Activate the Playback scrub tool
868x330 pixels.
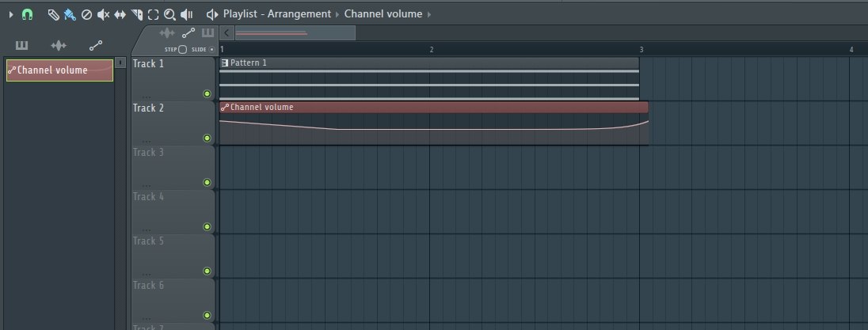click(x=187, y=15)
